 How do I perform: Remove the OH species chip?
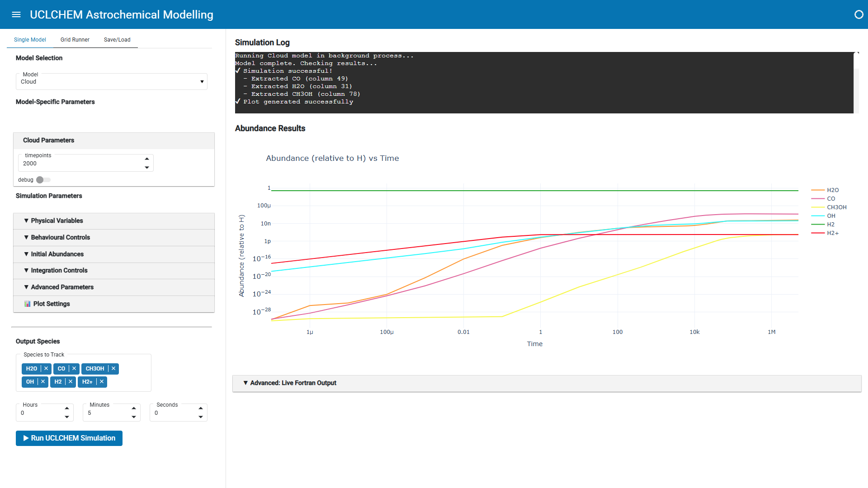pyautogui.click(x=43, y=382)
